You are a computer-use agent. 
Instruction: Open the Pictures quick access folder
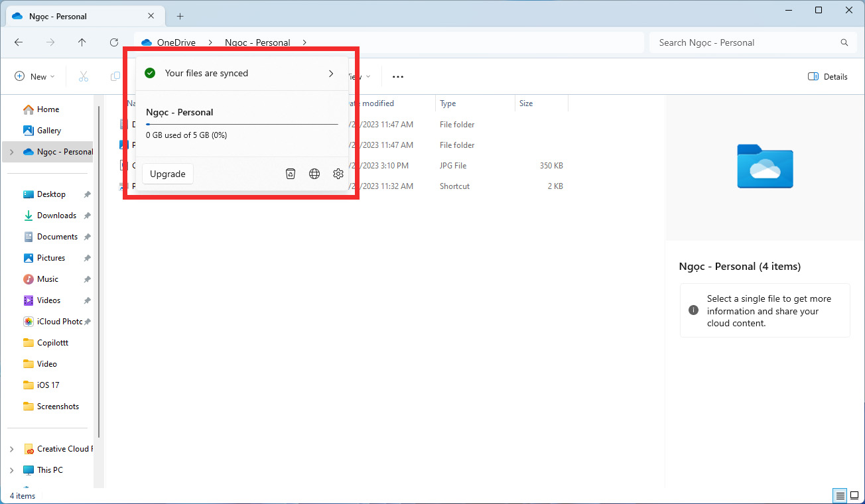point(51,258)
